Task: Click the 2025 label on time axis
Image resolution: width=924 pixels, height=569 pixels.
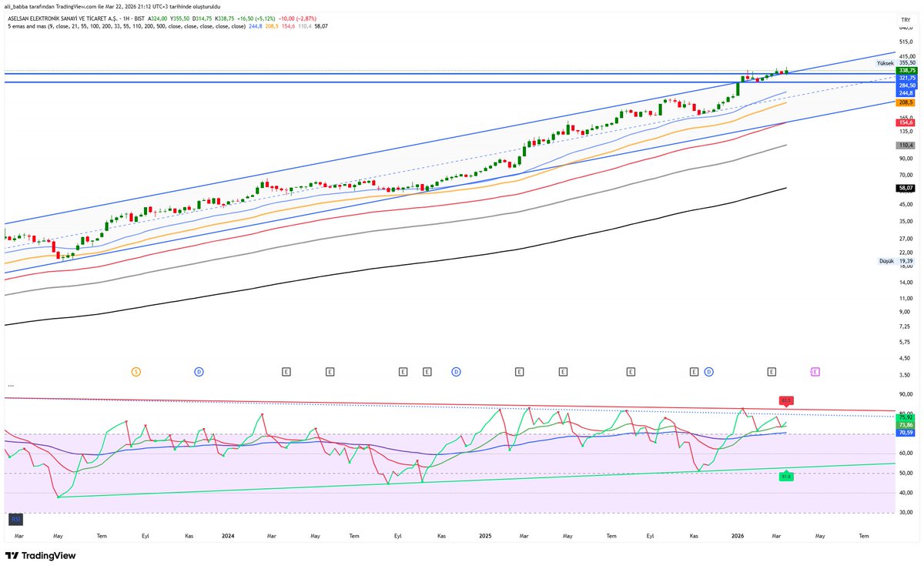Action: click(485, 535)
